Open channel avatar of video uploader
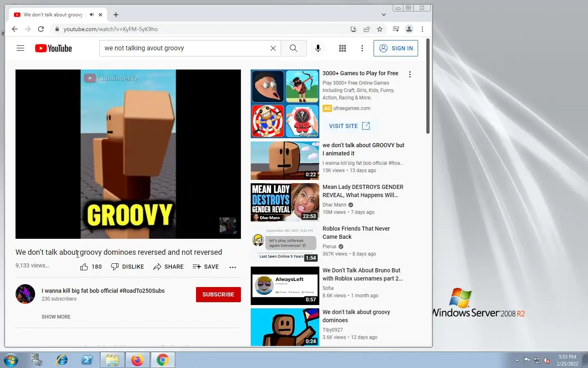 25,294
